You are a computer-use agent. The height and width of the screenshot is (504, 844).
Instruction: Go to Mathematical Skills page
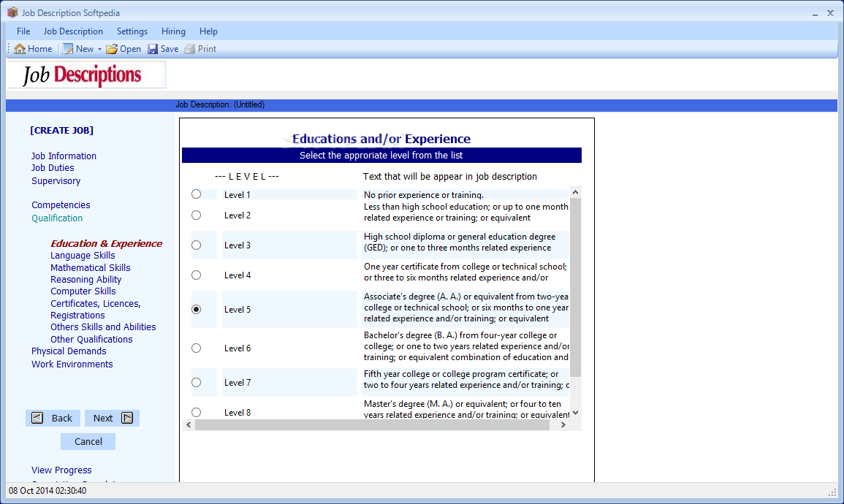91,268
